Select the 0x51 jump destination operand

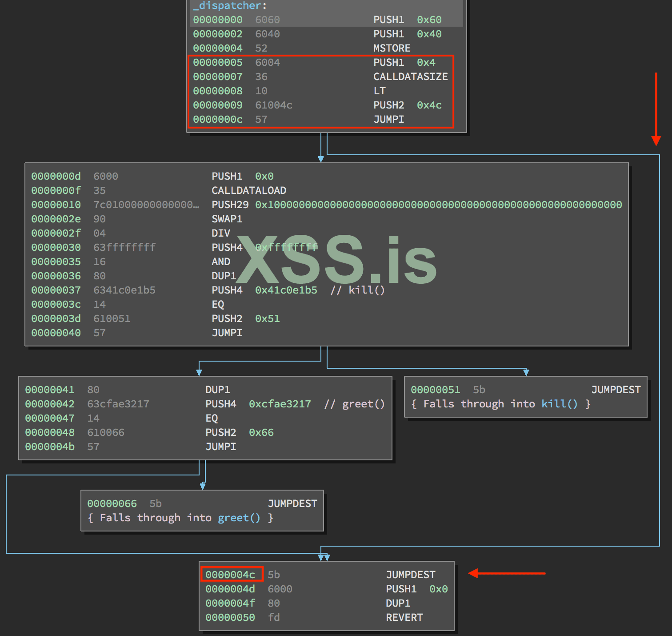pyautogui.click(x=267, y=318)
